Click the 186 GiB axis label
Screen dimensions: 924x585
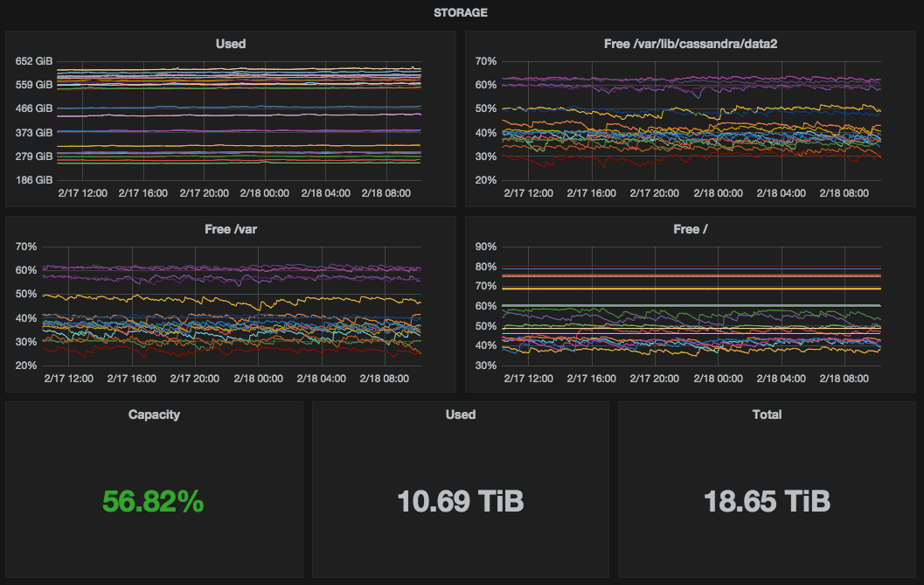[33, 180]
